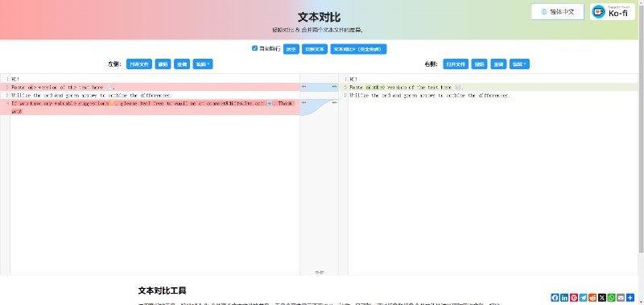Click left-side 重做 redo button
The height and width of the screenshot is (305, 644).
(182, 64)
